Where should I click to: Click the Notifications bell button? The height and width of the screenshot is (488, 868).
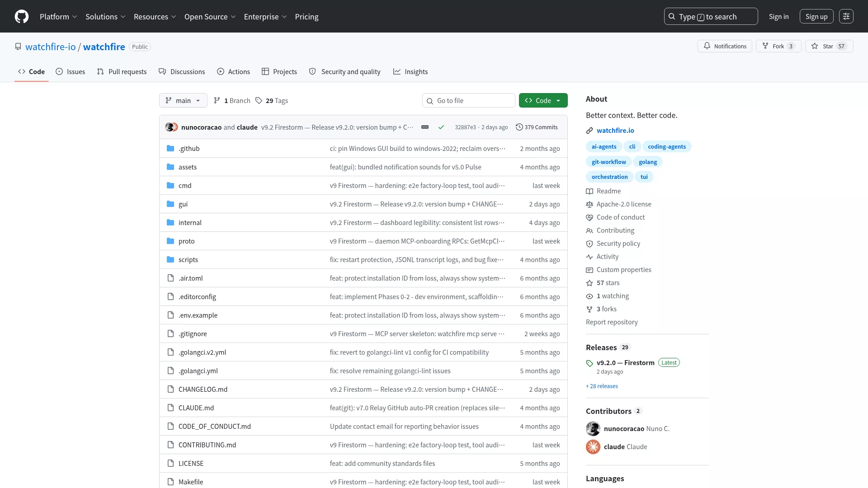tap(725, 46)
